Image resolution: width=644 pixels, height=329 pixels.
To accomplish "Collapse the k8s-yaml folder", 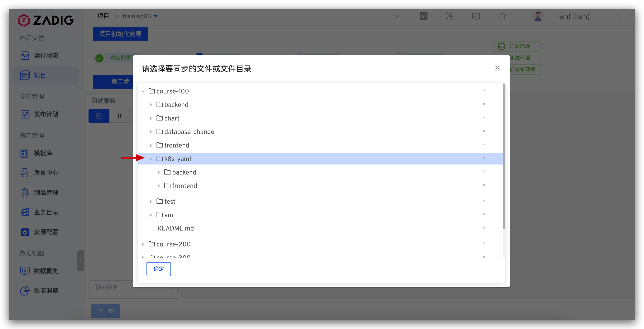I will pos(151,159).
